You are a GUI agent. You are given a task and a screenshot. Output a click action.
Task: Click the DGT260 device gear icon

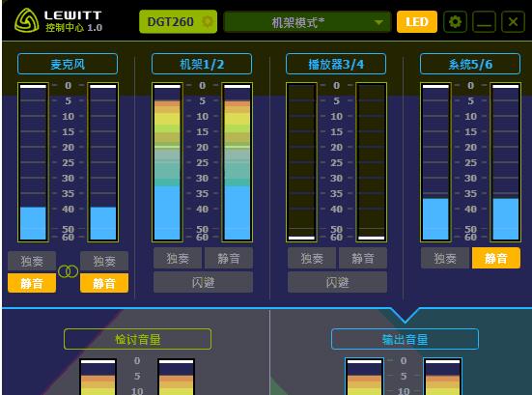click(x=208, y=21)
